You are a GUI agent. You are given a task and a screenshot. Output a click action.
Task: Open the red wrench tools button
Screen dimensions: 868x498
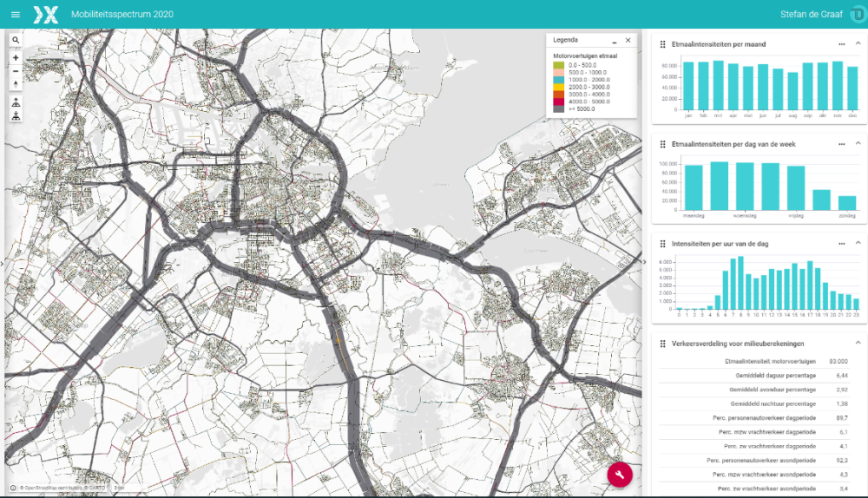620,475
